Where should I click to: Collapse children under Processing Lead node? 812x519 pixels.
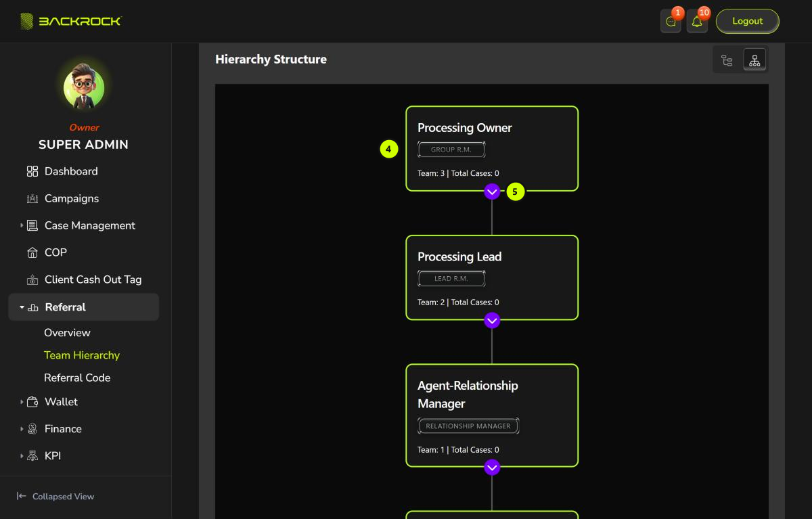(x=492, y=320)
